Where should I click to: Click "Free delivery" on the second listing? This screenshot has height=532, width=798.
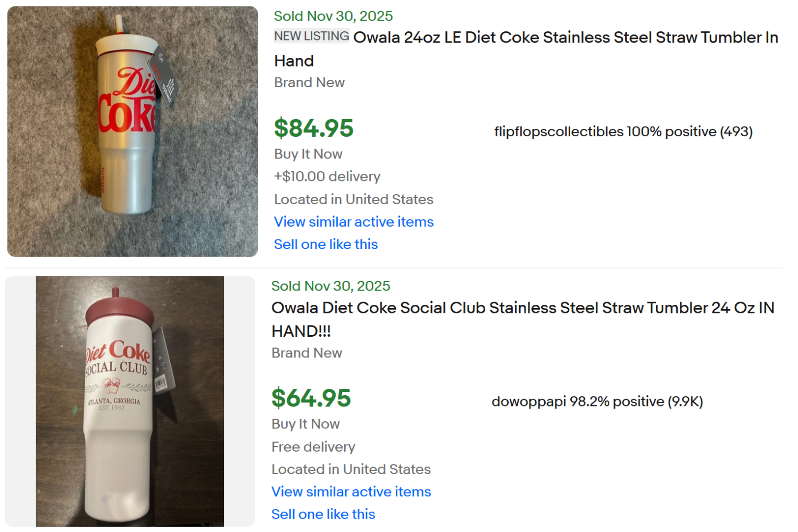[x=313, y=447]
